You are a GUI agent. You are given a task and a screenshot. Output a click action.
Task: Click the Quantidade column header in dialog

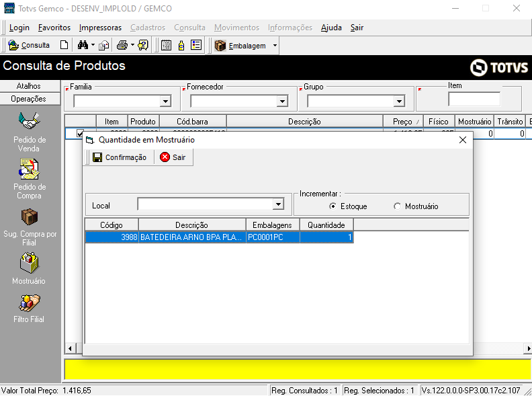(x=326, y=225)
